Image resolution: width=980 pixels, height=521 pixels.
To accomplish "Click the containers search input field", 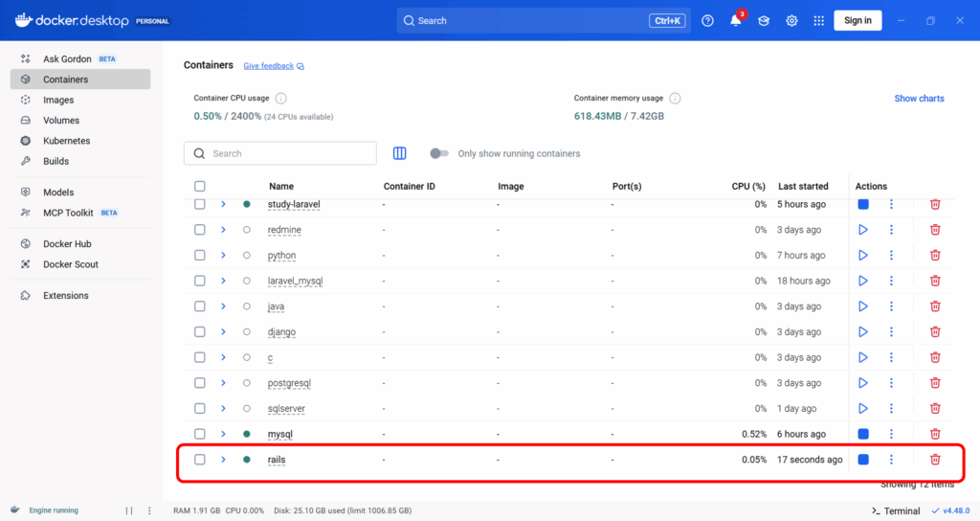I will pyautogui.click(x=287, y=153).
